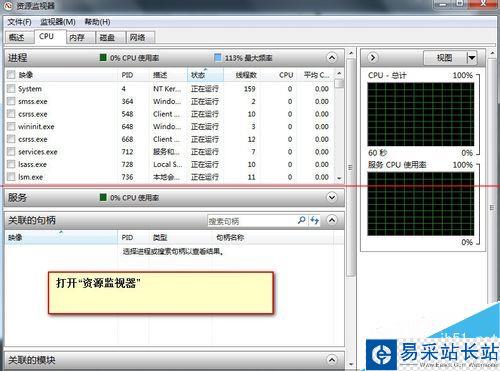Click the Resource Monitor title bar icon
Image resolution: width=500 pixels, height=371 pixels.
[x=9, y=5]
